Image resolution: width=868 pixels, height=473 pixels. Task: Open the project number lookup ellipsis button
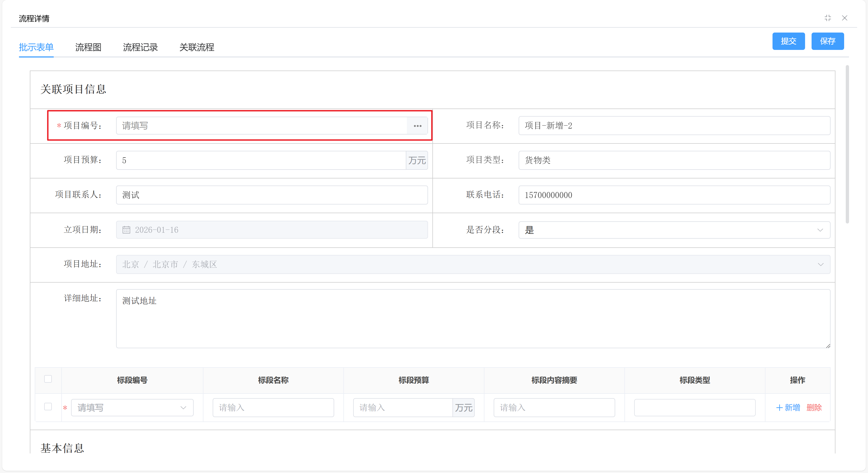(x=417, y=126)
